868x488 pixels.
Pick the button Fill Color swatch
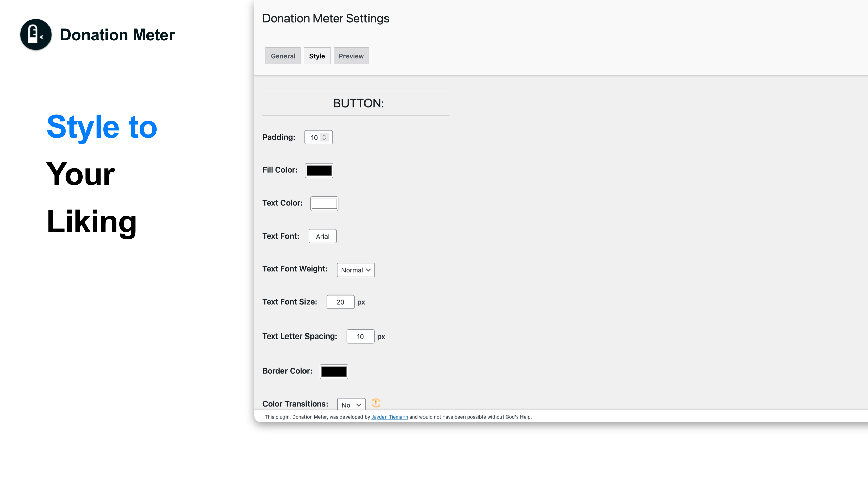319,170
